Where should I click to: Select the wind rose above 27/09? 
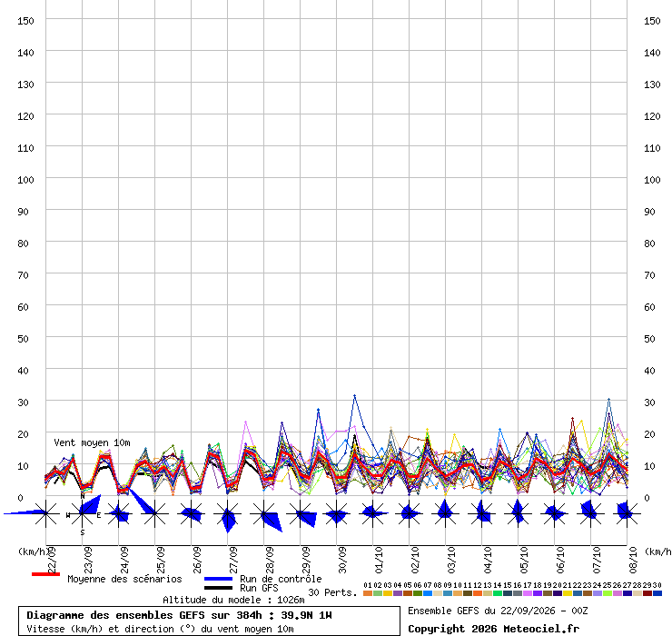(228, 513)
